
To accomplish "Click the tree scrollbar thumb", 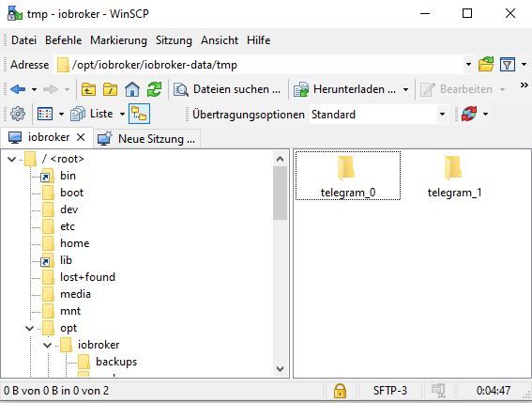I will pyautogui.click(x=280, y=193).
